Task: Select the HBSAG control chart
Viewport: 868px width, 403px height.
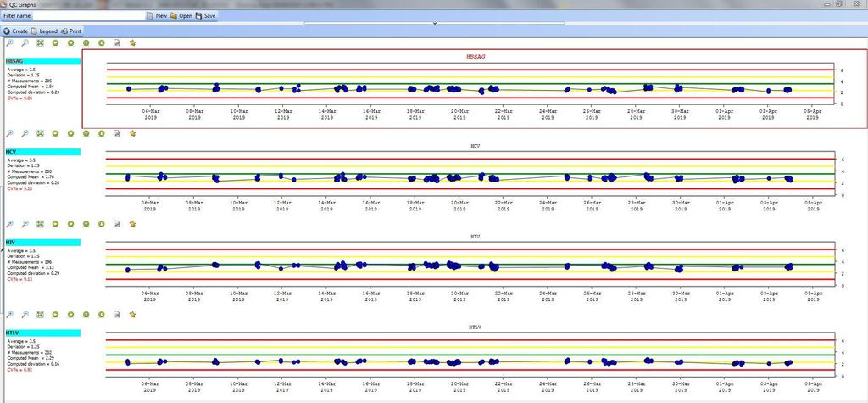Action: [473, 88]
